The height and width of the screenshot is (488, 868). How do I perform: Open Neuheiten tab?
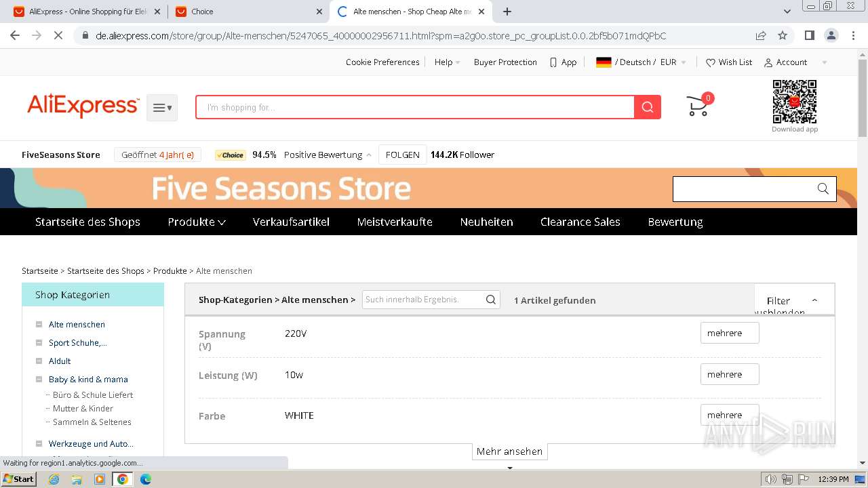pyautogui.click(x=486, y=222)
